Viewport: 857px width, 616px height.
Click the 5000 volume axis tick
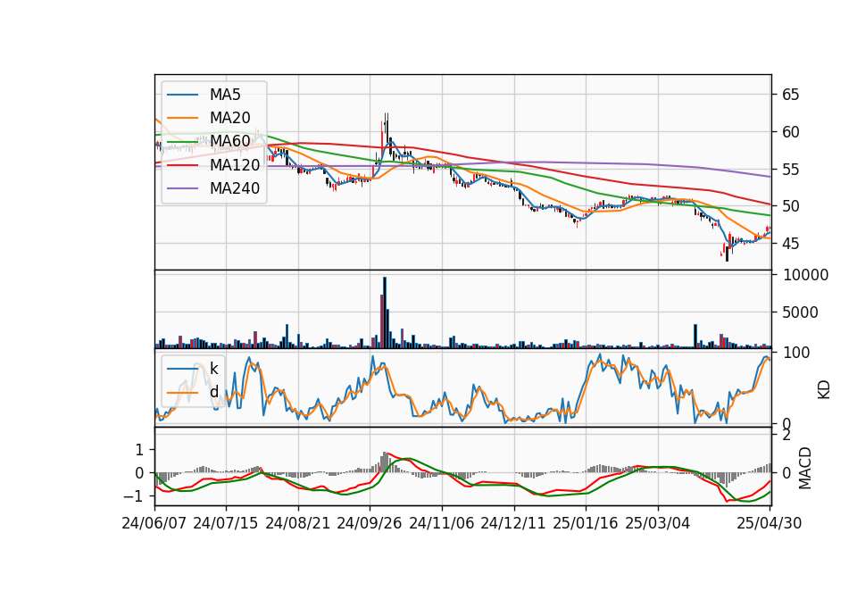coord(801,312)
